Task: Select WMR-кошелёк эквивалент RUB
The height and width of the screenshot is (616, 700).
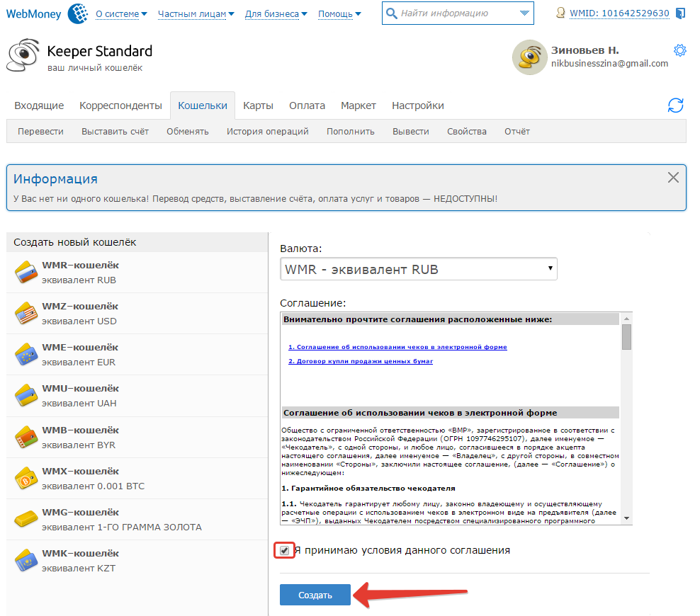Action: pos(137,273)
